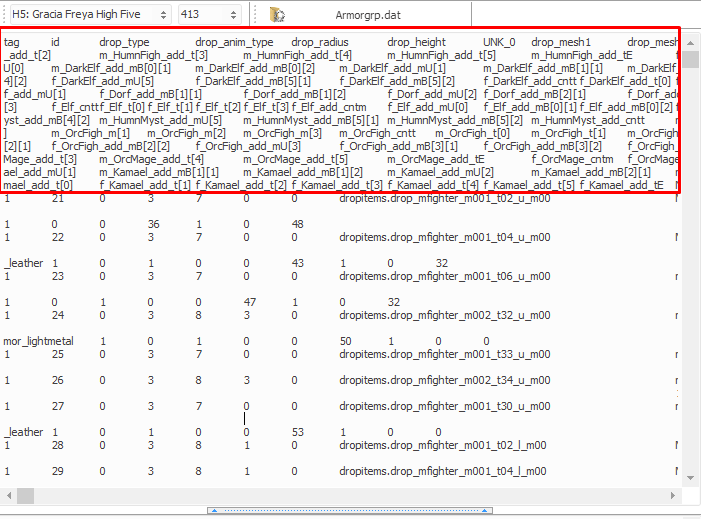Click the value '47' in the data
Viewport: 701px width, 519px height.
pyautogui.click(x=249, y=302)
